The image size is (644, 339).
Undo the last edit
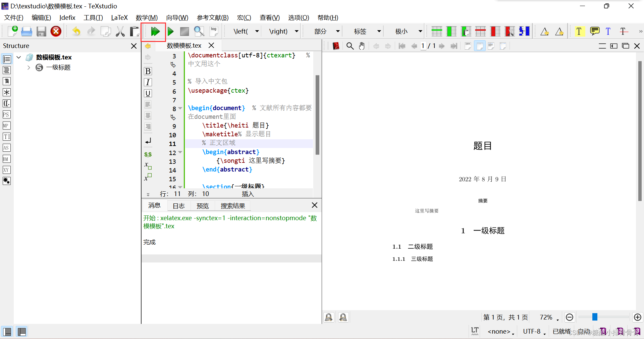[76, 32]
